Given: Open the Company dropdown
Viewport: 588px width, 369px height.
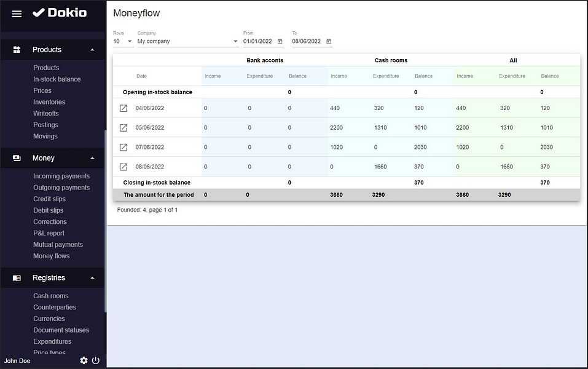Looking at the screenshot, I should tap(187, 42).
